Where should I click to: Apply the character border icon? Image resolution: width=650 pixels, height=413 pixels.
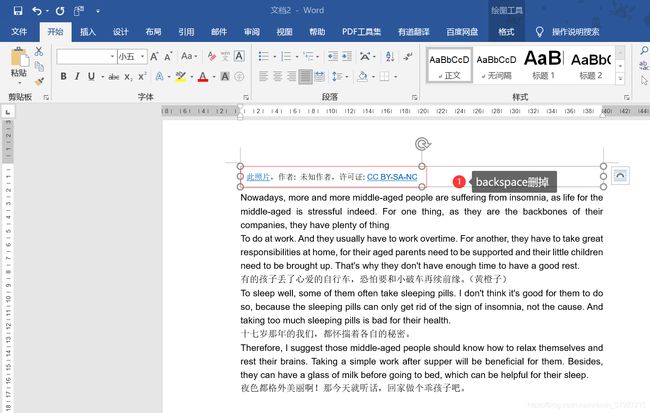239,56
